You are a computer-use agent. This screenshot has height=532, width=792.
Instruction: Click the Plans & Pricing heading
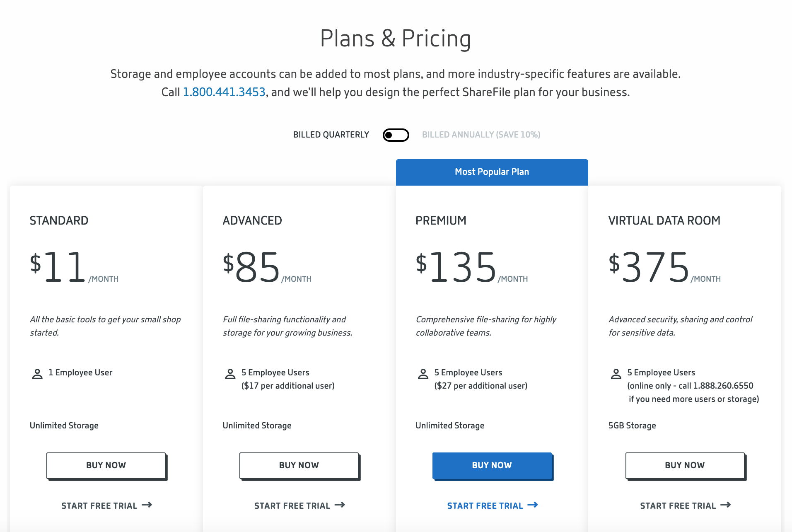tap(396, 39)
